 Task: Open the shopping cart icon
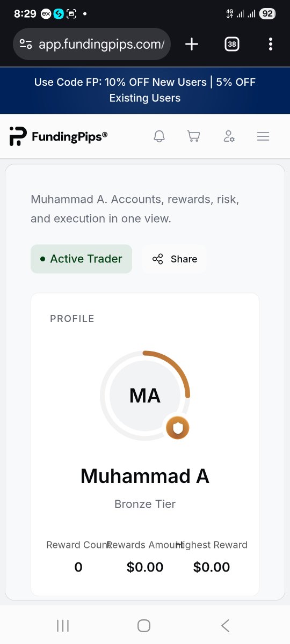pyautogui.click(x=193, y=136)
